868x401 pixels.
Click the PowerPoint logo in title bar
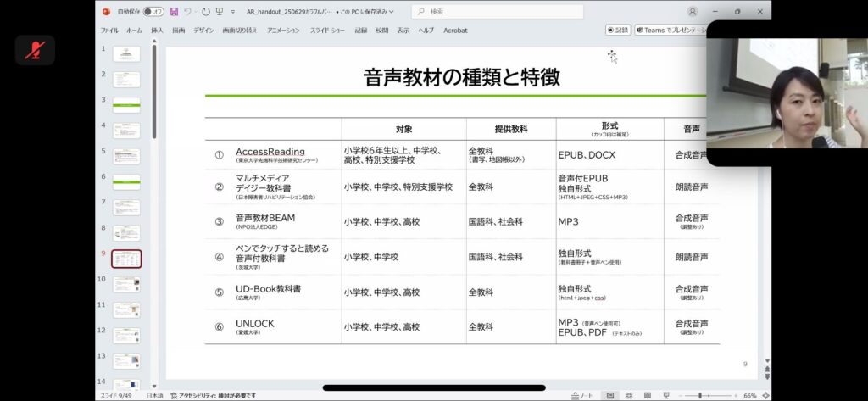click(x=106, y=12)
